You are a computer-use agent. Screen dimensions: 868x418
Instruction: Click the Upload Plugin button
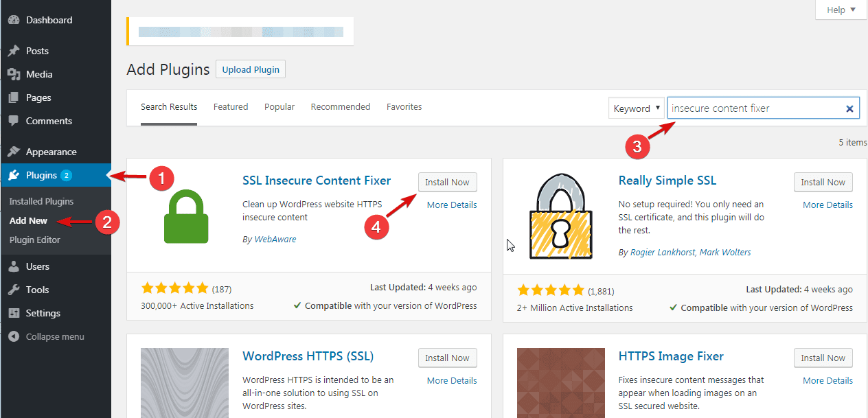click(251, 69)
